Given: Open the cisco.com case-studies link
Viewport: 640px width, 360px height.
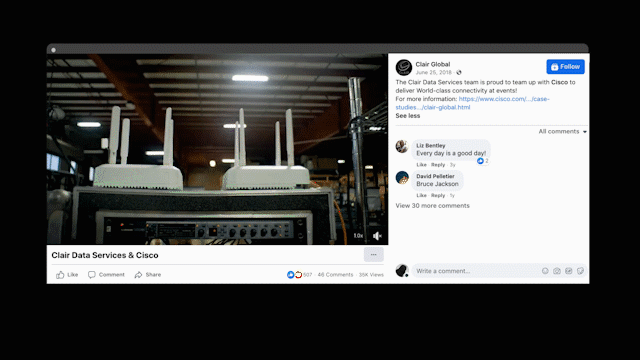Looking at the screenshot, I should click(x=472, y=103).
